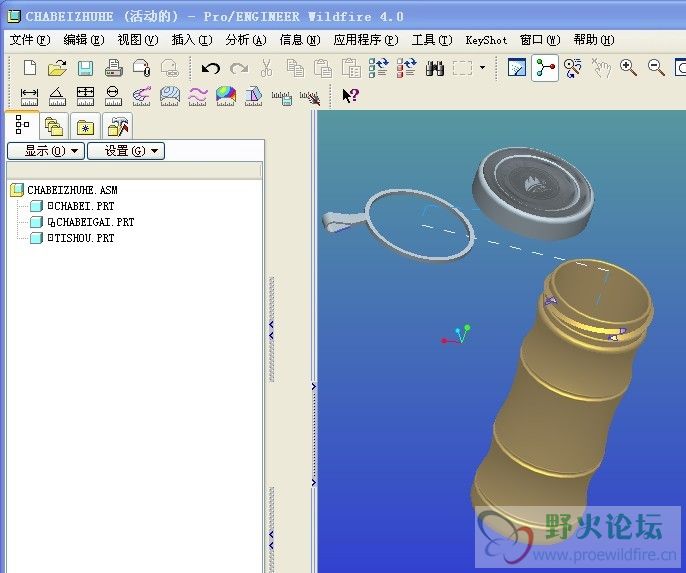686x573 pixels.
Task: Click the Paste clipboard icon
Action: pos(323,68)
